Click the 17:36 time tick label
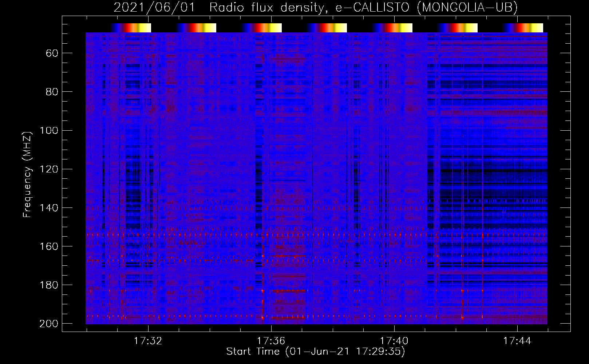Screen dimensions: 589x364 click(x=271, y=341)
